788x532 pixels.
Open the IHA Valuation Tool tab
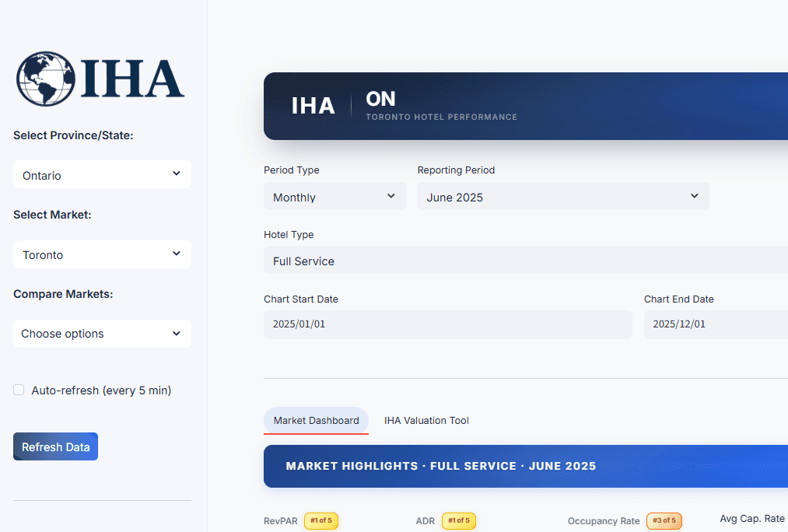pos(426,421)
